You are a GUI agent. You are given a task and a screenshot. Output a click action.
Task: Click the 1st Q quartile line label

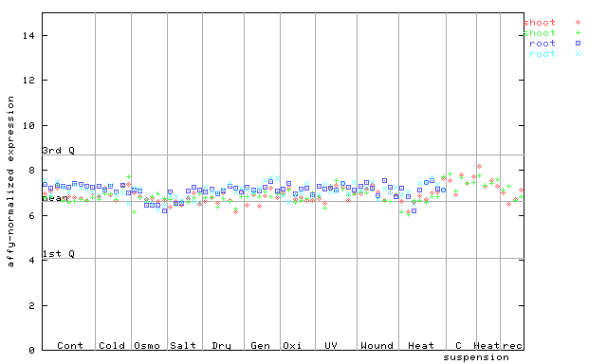[59, 253]
